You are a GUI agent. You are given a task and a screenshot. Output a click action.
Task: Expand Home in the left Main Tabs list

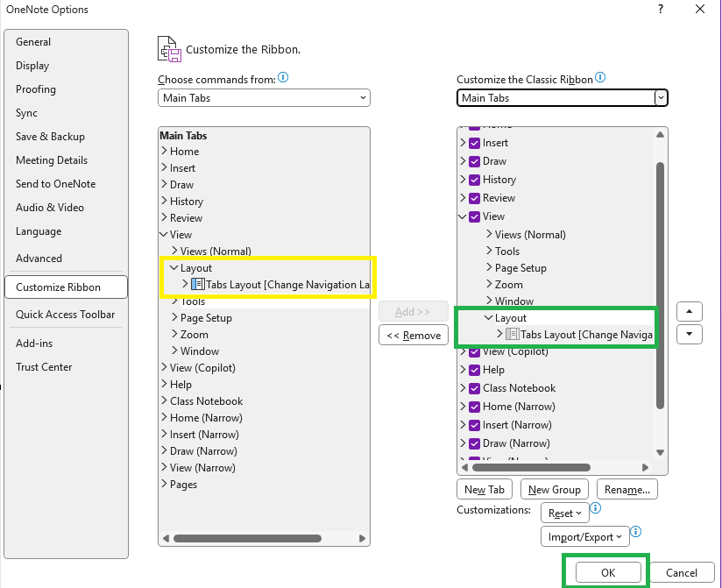point(165,151)
